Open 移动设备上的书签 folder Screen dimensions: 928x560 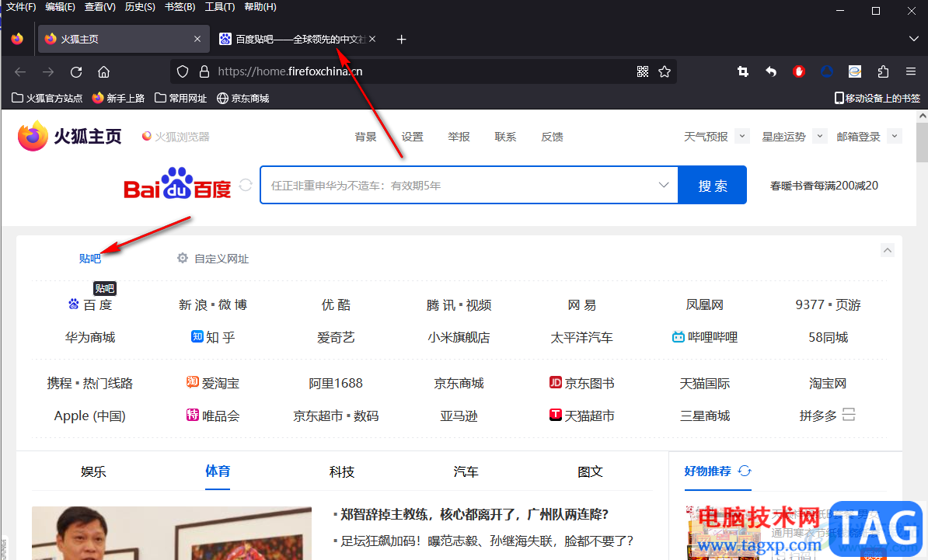coord(877,98)
